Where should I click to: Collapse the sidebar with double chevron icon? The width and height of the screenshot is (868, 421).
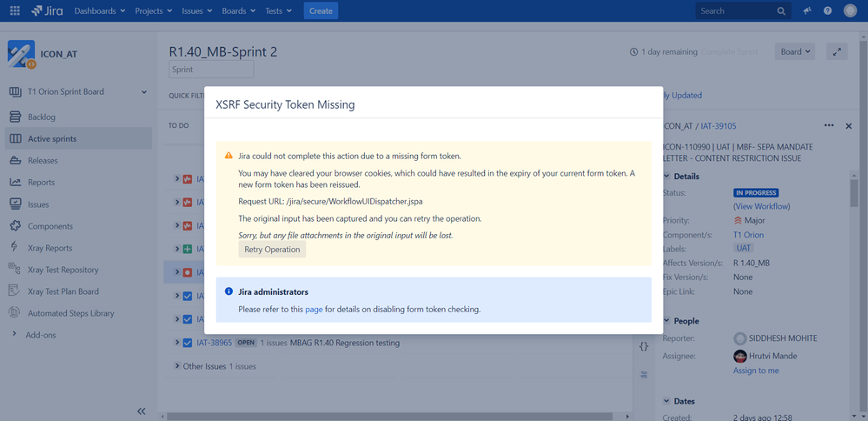(x=141, y=411)
